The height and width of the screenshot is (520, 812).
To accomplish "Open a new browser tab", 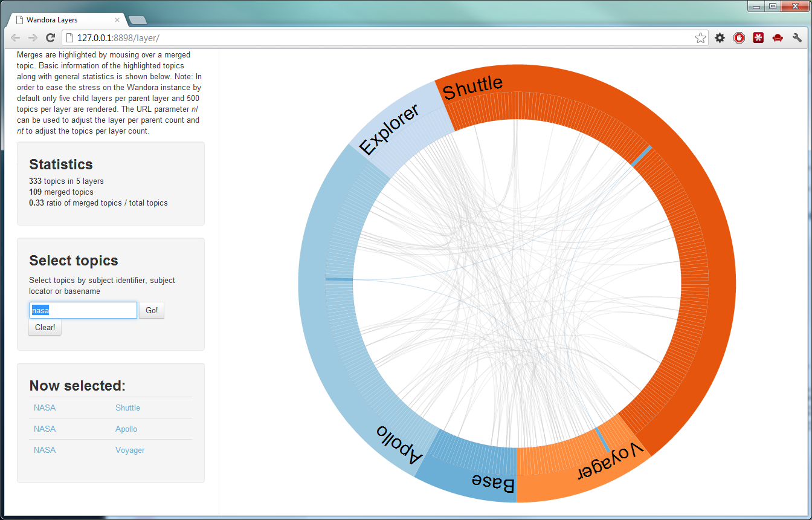I will coord(138,21).
